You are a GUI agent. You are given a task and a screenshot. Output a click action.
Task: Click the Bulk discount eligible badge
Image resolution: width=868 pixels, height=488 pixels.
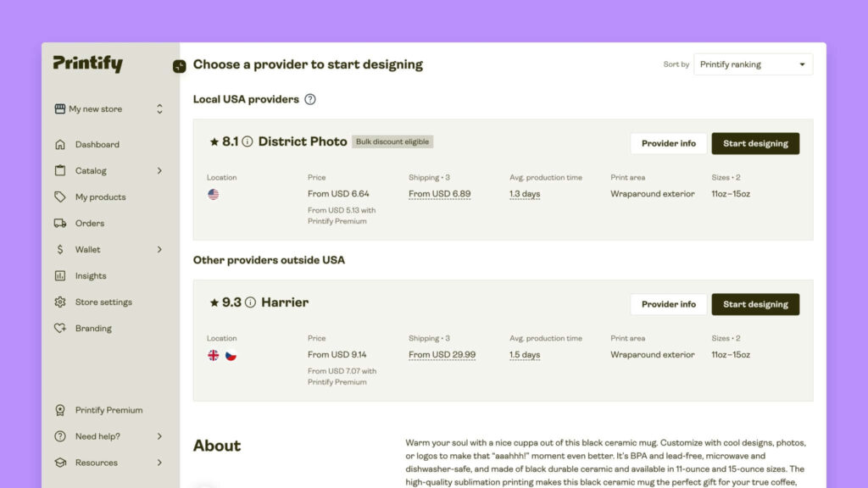tap(392, 141)
